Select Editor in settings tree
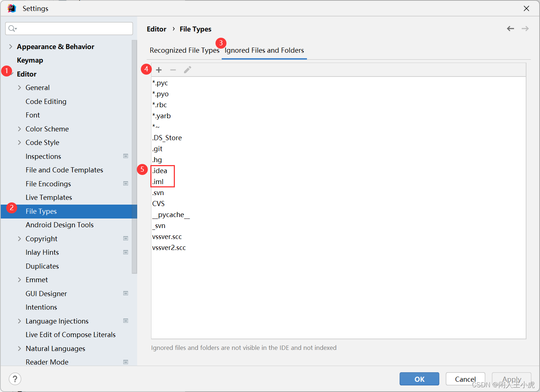This screenshot has width=540, height=392. [27, 74]
